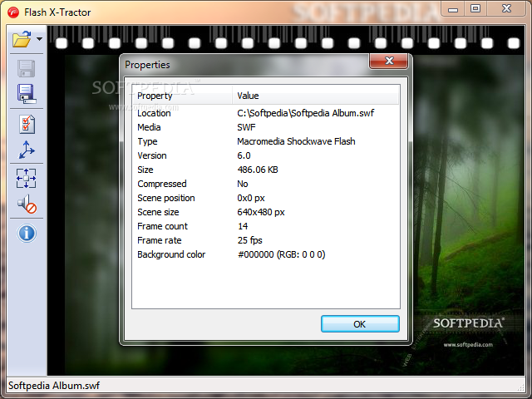Click the frame count value 14

coord(243,226)
